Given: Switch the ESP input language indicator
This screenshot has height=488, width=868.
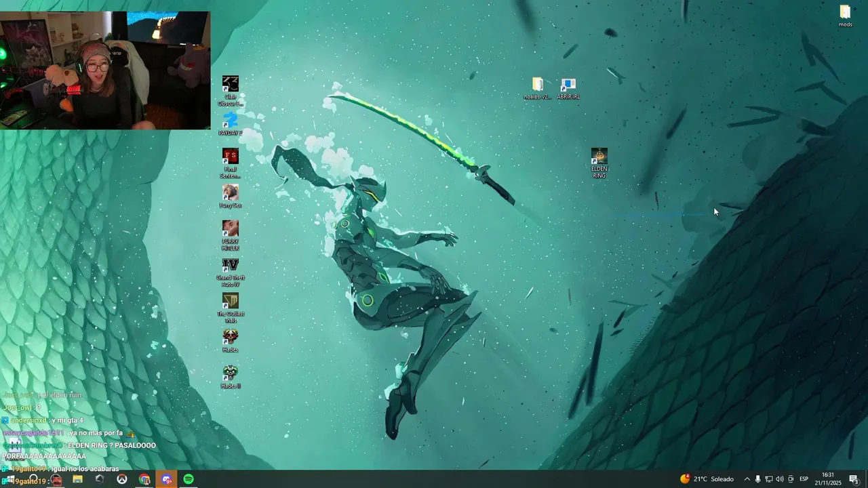Looking at the screenshot, I should pyautogui.click(x=804, y=479).
